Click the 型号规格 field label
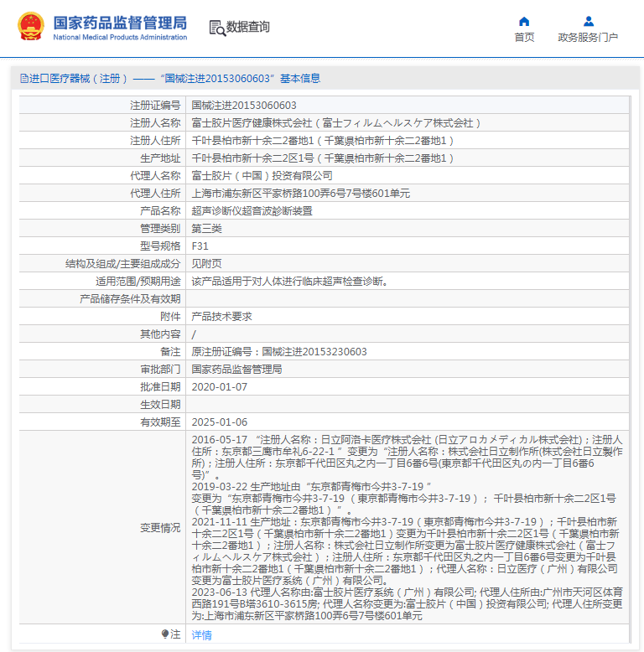Viewport: 644px width, 652px height. pos(160,246)
